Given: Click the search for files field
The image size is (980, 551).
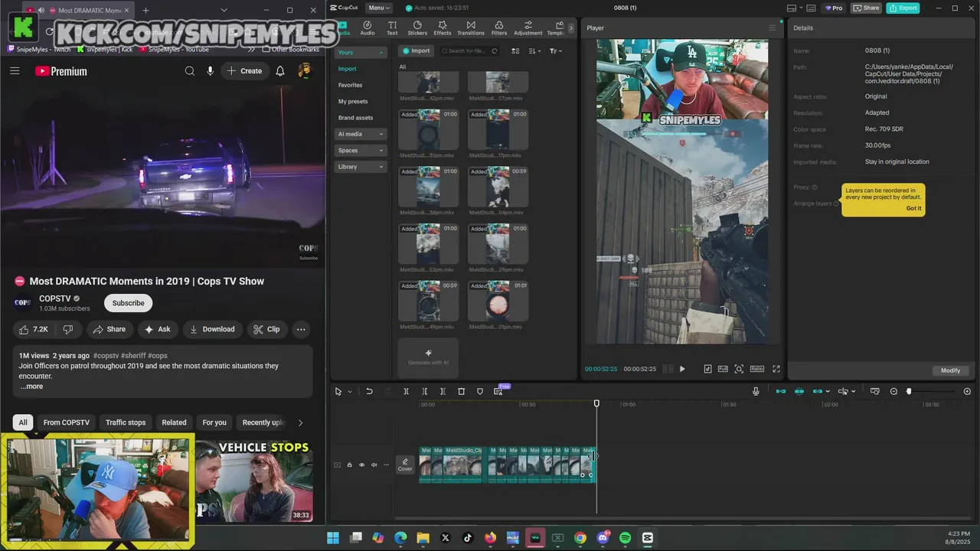Looking at the screenshot, I should [x=469, y=51].
